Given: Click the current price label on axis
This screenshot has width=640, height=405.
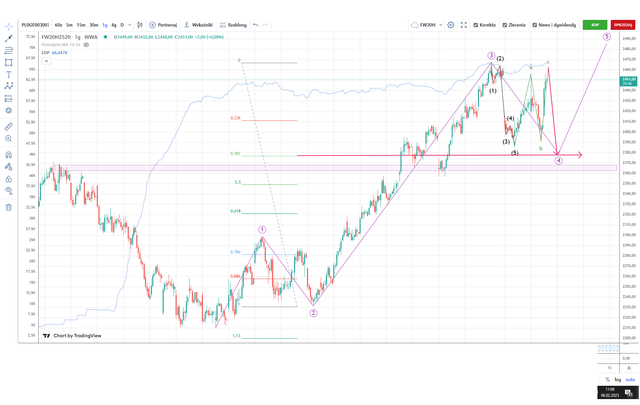Looking at the screenshot, I should coord(629,81).
